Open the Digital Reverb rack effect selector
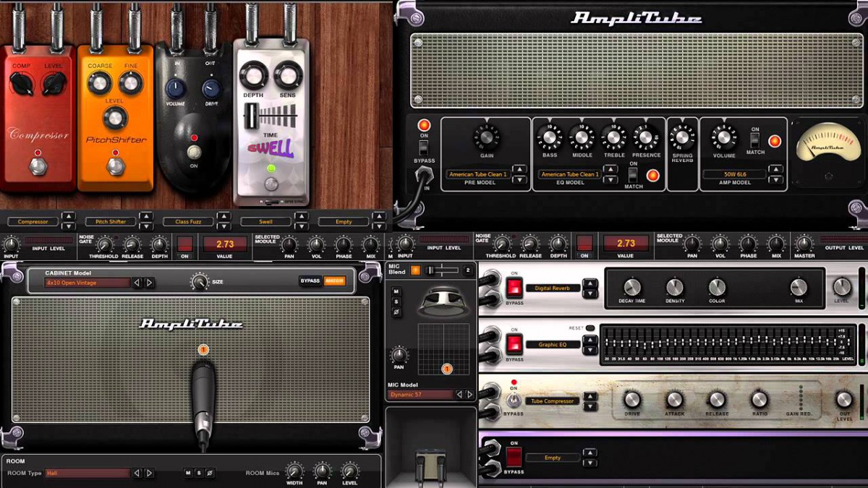The height and width of the screenshot is (488, 868). (553, 288)
